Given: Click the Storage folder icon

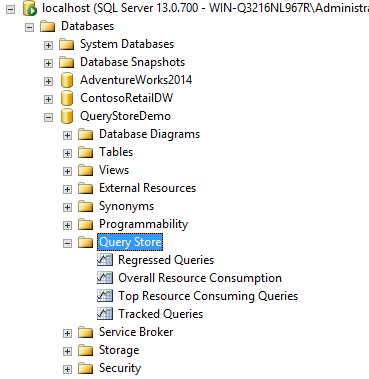Looking at the screenshot, I should [85, 350].
